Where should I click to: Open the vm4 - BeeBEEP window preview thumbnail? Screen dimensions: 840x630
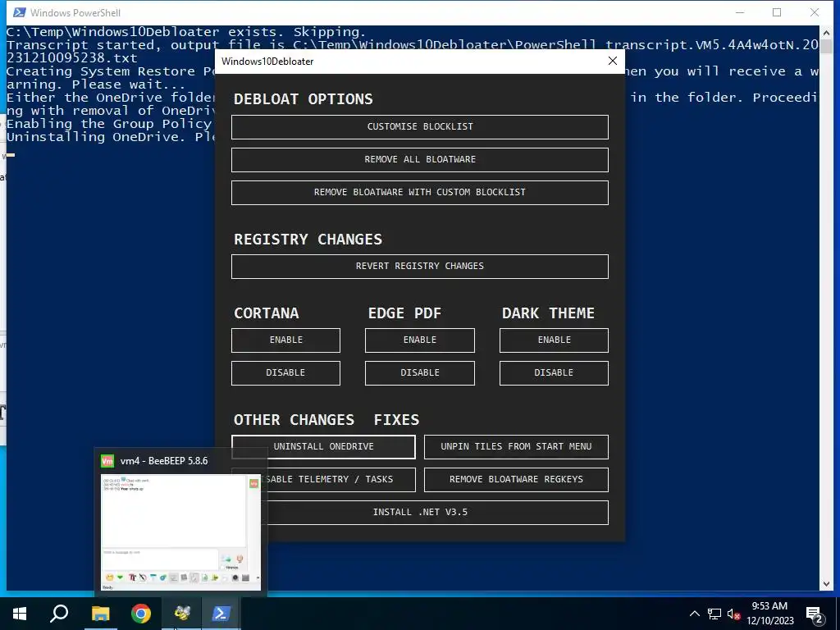(181, 532)
